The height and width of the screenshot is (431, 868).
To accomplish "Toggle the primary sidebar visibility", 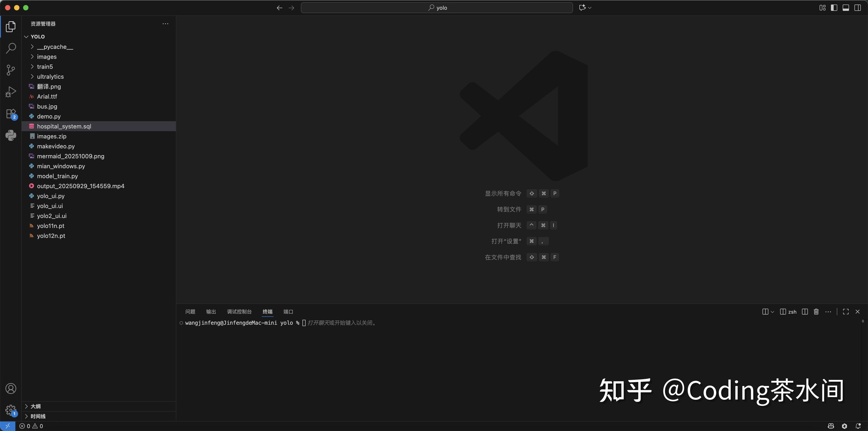I will pos(834,7).
